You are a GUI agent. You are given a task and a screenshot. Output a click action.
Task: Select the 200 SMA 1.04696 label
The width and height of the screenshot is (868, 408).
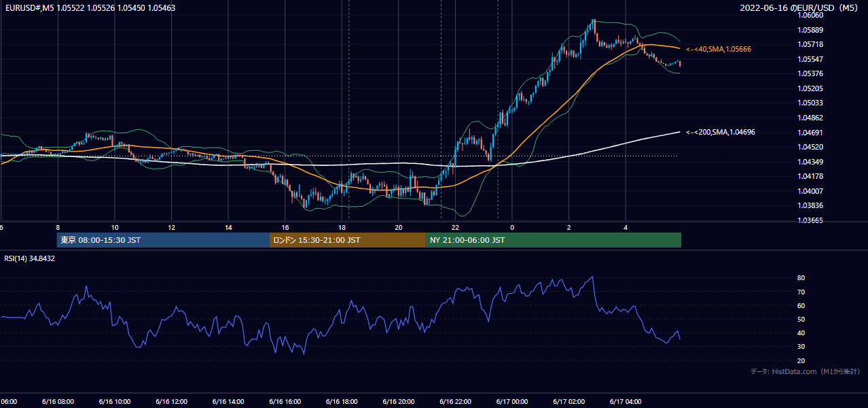(x=721, y=132)
